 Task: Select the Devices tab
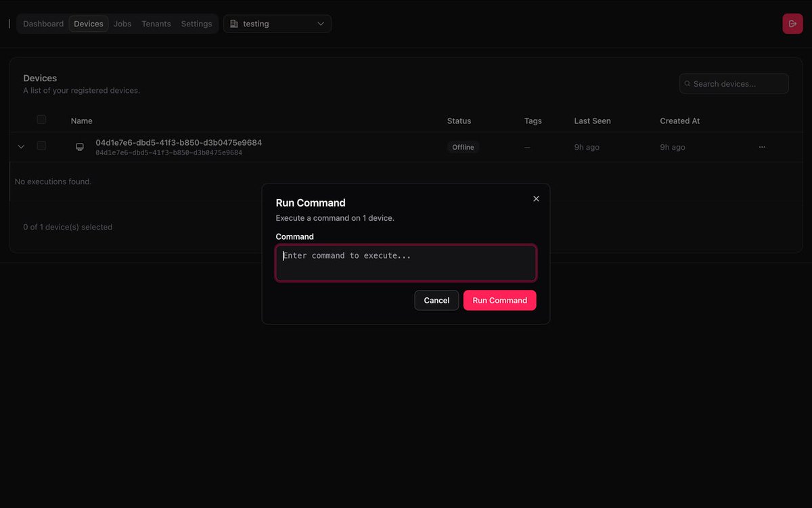88,23
